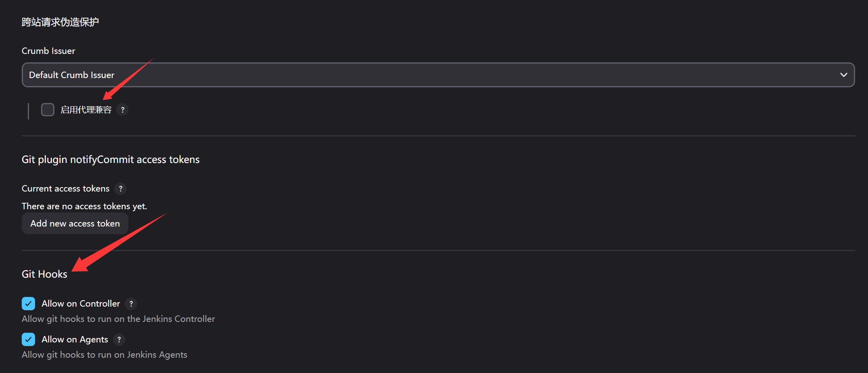
Task: Expand Crumb Issuer dropdown via chevron arrow
Action: tap(843, 75)
